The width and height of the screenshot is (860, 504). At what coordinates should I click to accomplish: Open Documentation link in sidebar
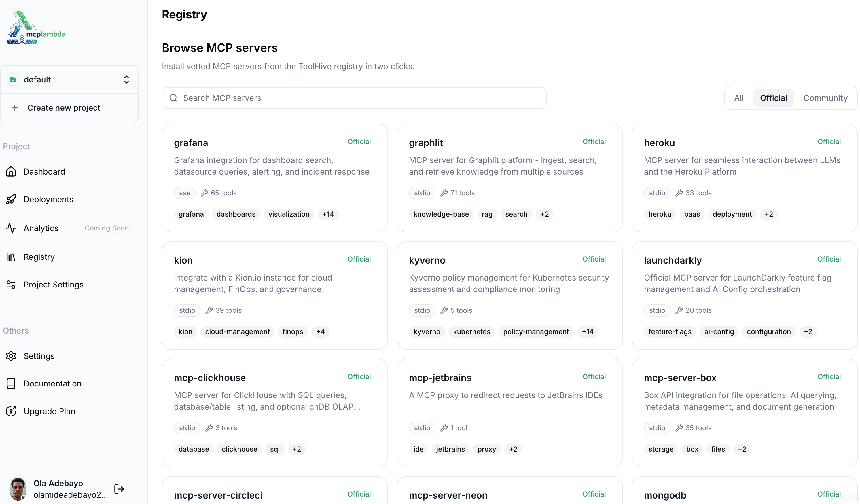click(x=52, y=384)
